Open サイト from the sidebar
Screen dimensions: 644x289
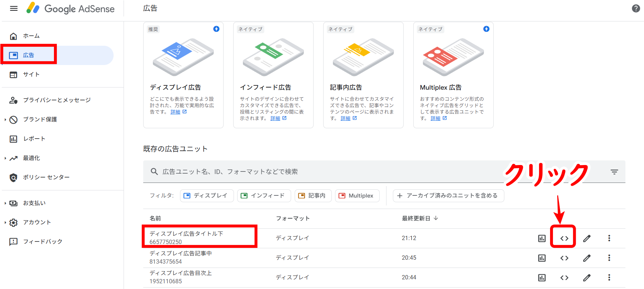pyautogui.click(x=31, y=75)
